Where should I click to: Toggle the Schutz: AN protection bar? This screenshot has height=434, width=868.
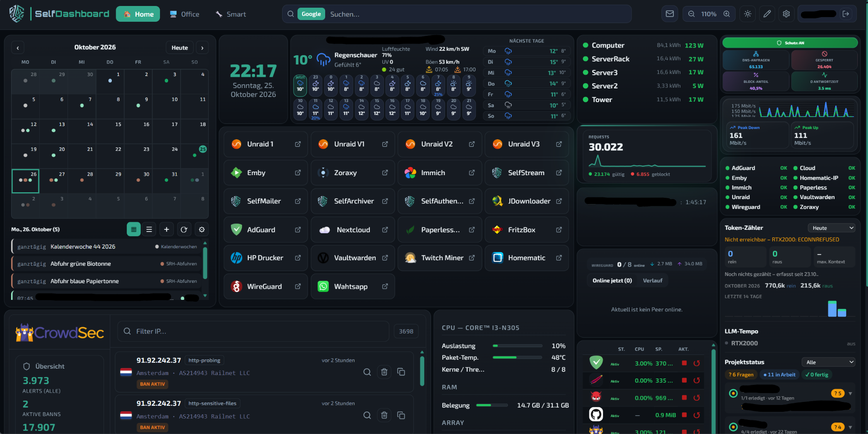[790, 43]
